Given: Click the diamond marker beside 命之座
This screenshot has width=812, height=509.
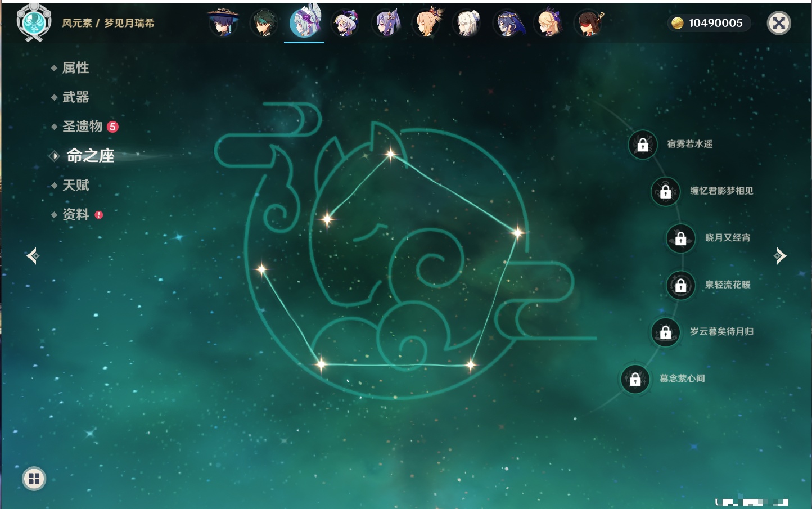Looking at the screenshot, I should (55, 156).
